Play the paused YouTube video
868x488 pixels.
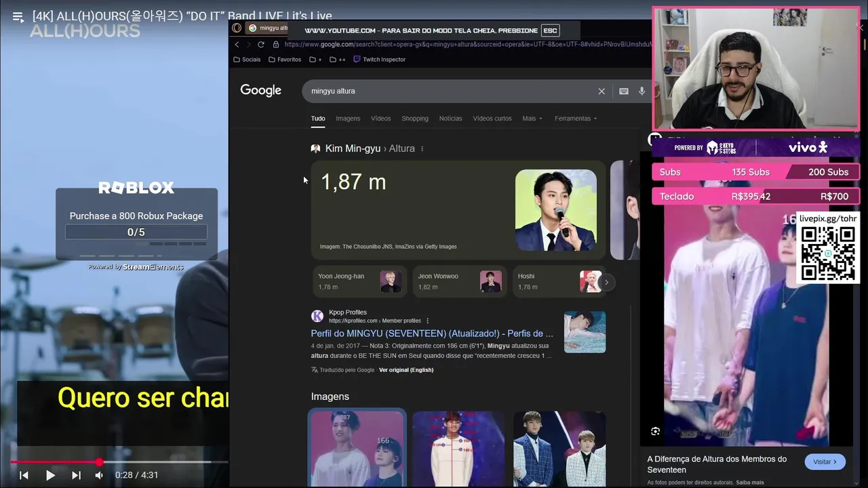coord(50,475)
